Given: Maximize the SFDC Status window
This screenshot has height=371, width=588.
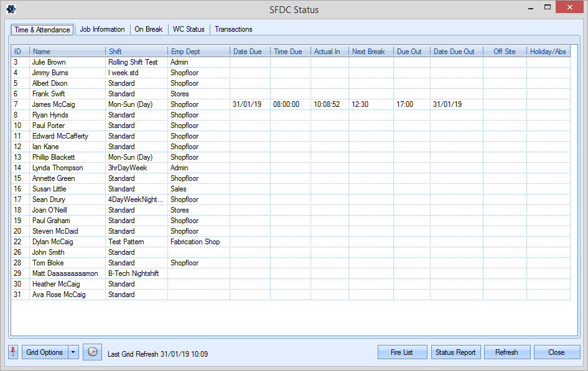Looking at the screenshot, I should pos(548,8).
